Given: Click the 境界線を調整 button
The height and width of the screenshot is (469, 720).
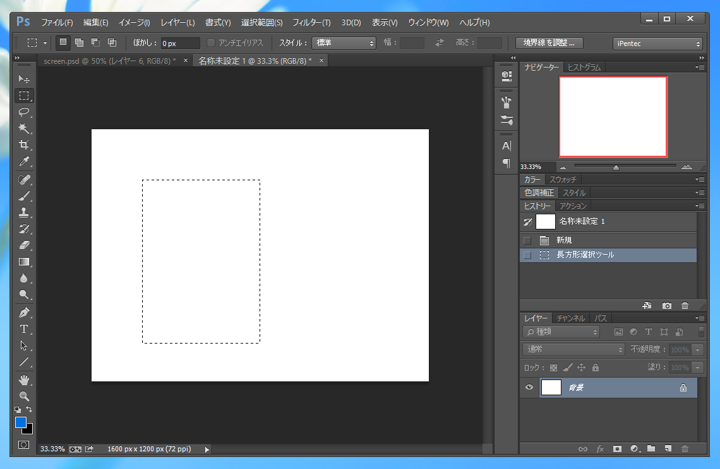Looking at the screenshot, I should [x=549, y=43].
